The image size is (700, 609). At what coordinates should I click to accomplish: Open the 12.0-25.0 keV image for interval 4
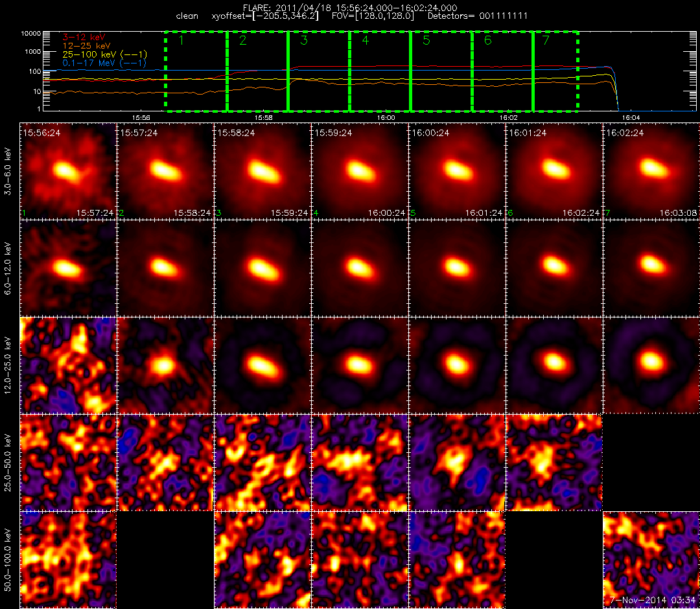[x=360, y=365]
